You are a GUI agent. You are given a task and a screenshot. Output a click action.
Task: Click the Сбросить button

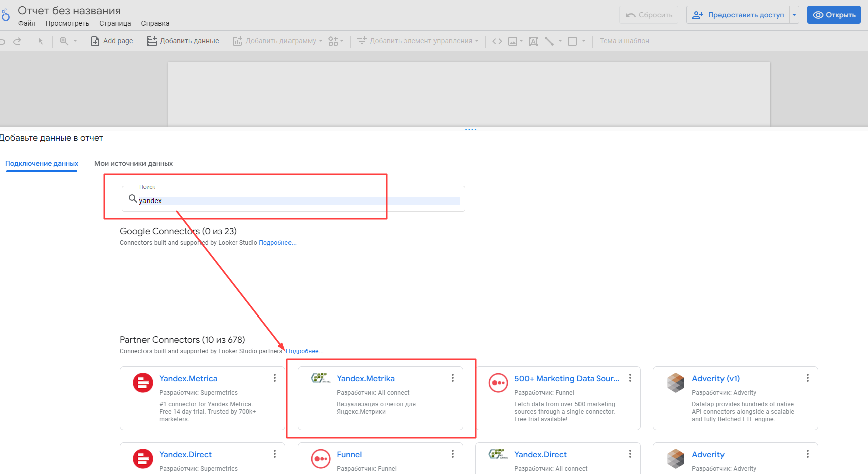point(649,15)
